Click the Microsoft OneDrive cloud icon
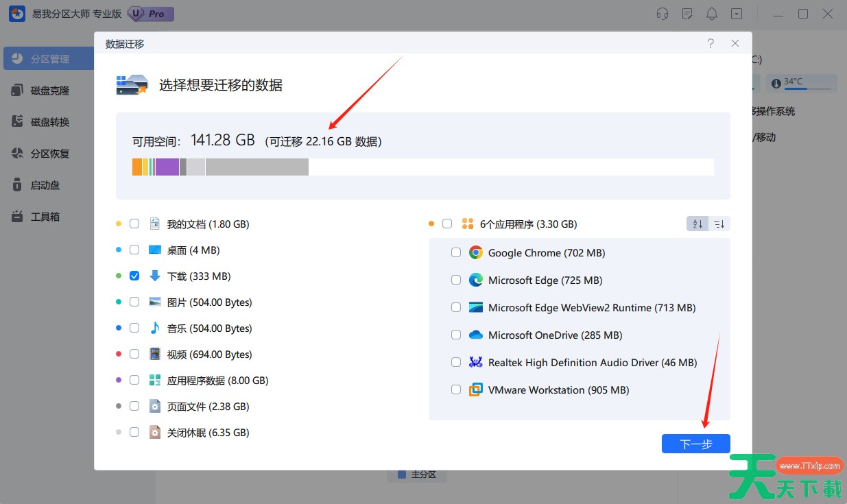The height and width of the screenshot is (504, 847). click(475, 335)
